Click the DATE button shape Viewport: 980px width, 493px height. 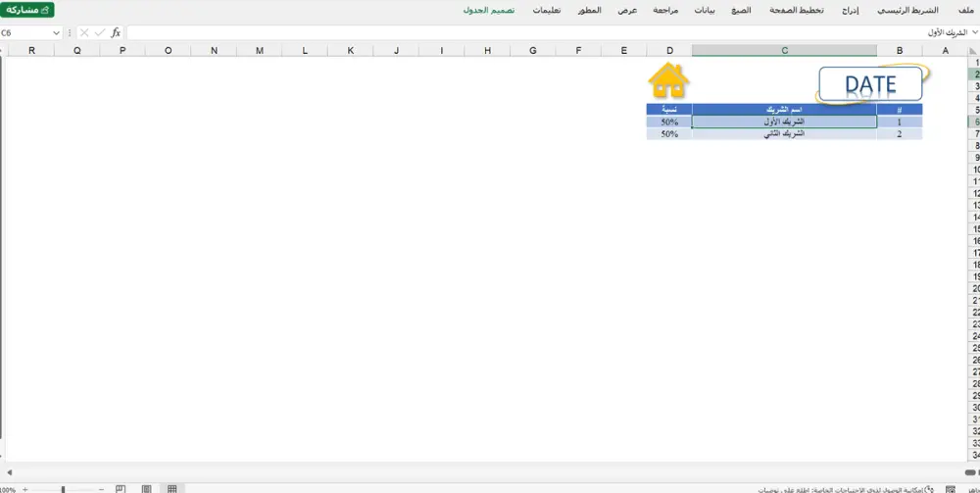(x=870, y=83)
